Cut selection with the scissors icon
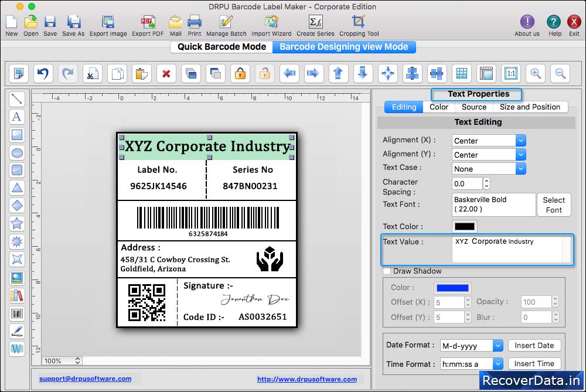 pos(93,73)
